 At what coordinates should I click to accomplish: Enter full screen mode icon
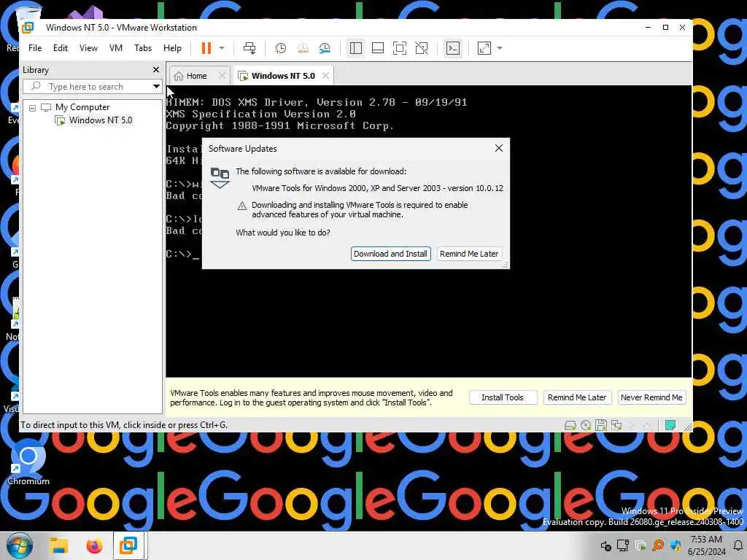(400, 48)
